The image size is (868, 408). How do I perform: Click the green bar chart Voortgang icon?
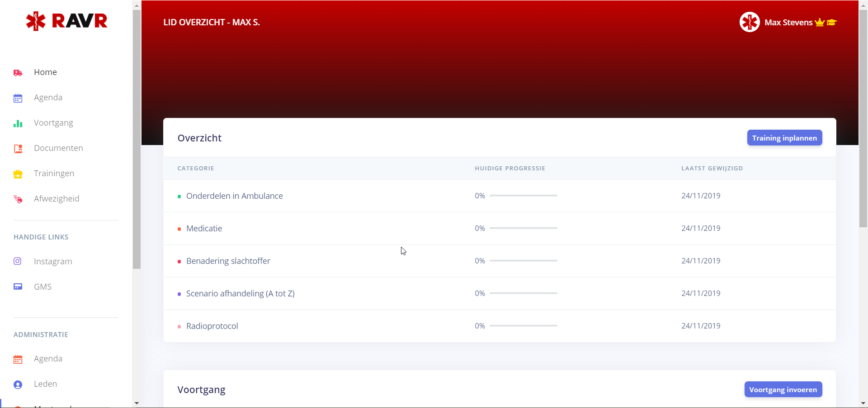click(x=18, y=123)
